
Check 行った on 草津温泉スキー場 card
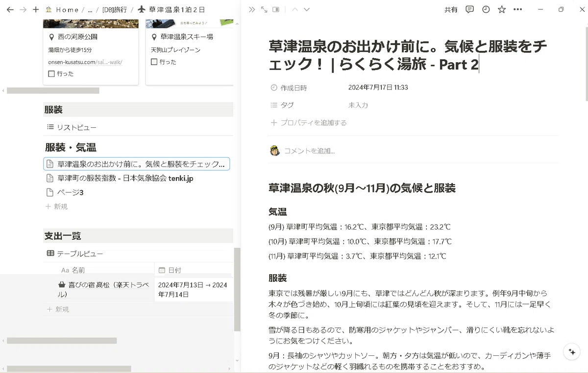[154, 62]
